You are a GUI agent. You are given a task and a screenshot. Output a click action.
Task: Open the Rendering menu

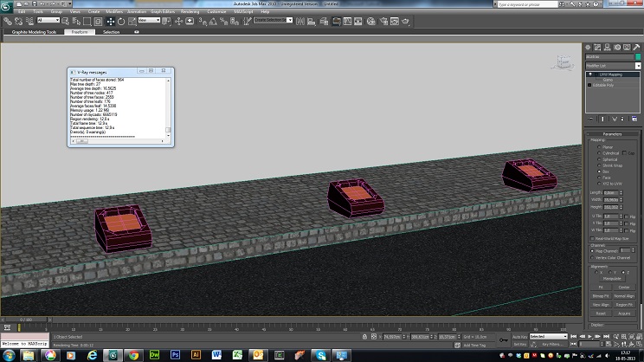190,11
